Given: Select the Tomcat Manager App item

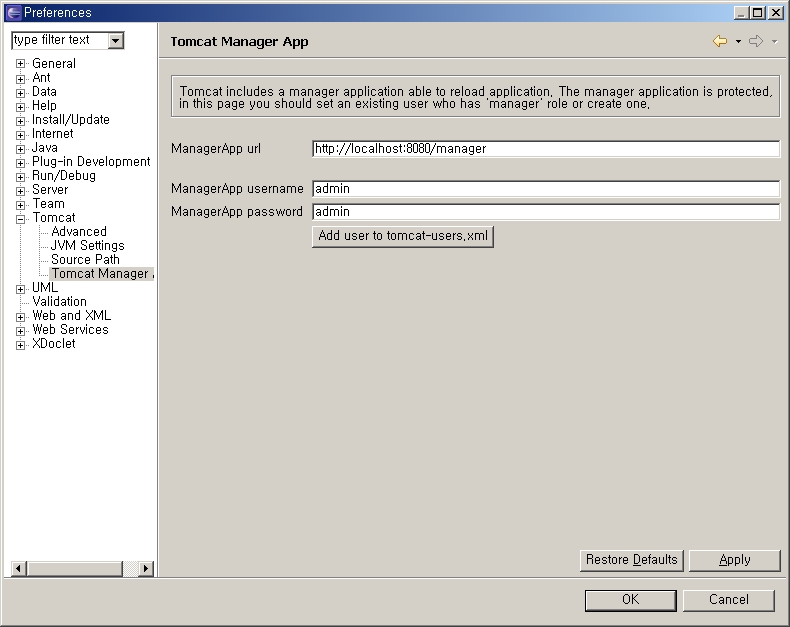Looking at the screenshot, I should click(x=102, y=274).
